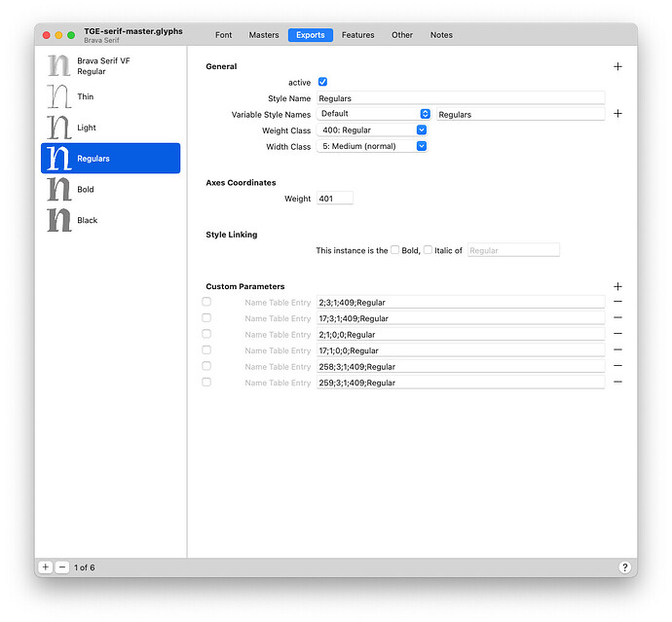The height and width of the screenshot is (622, 672).
Task: Toggle the active checkbox
Action: coord(322,83)
